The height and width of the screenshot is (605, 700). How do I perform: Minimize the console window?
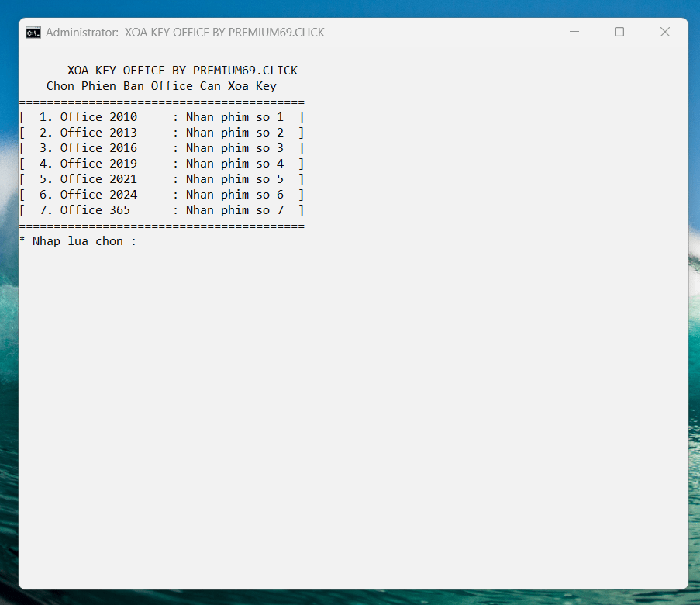pos(574,33)
